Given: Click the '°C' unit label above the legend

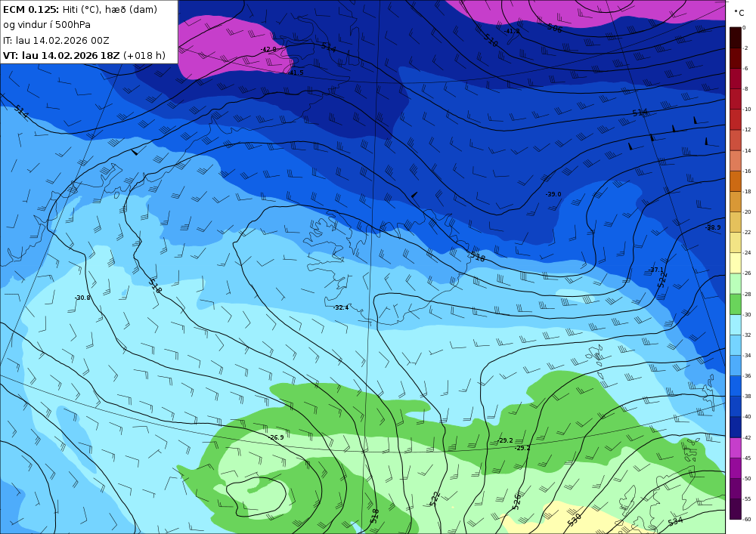Looking at the screenshot, I should pos(739,13).
